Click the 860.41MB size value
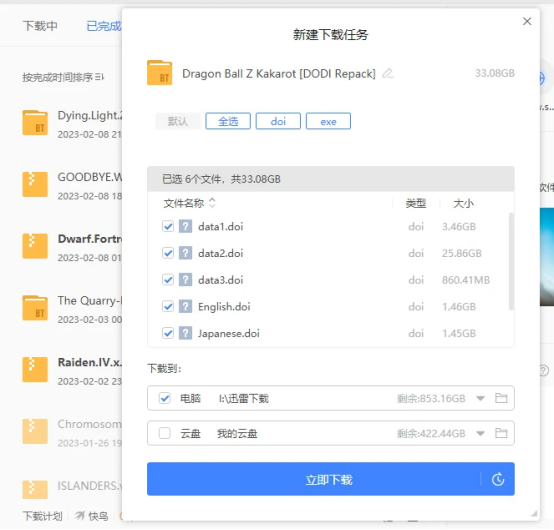Screen dimensions: 554x530 [x=466, y=280]
